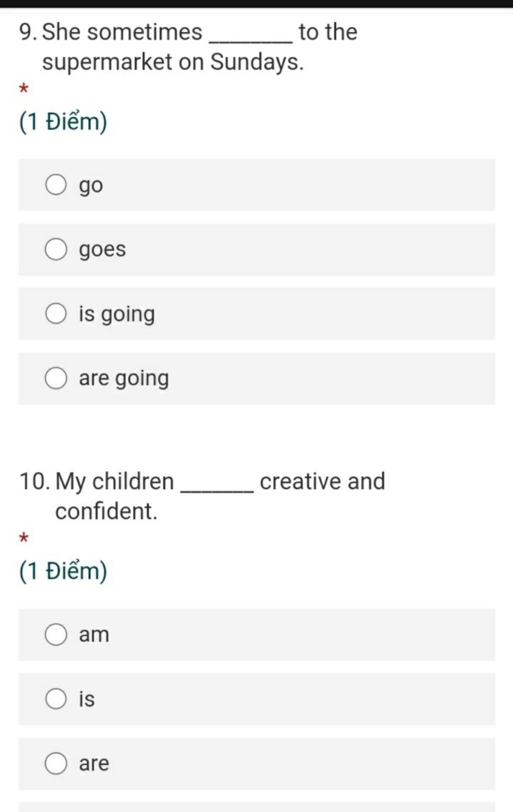Click the 'am' answer label text

[x=94, y=635]
